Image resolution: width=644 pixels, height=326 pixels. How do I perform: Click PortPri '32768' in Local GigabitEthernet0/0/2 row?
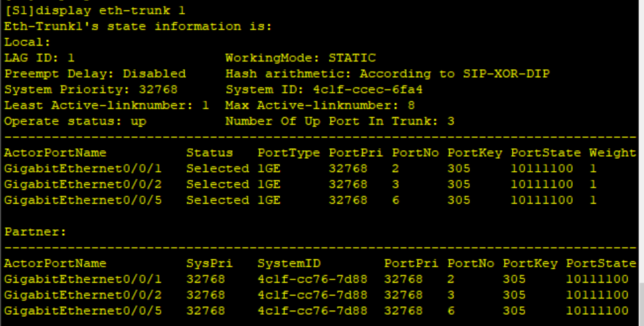click(348, 184)
